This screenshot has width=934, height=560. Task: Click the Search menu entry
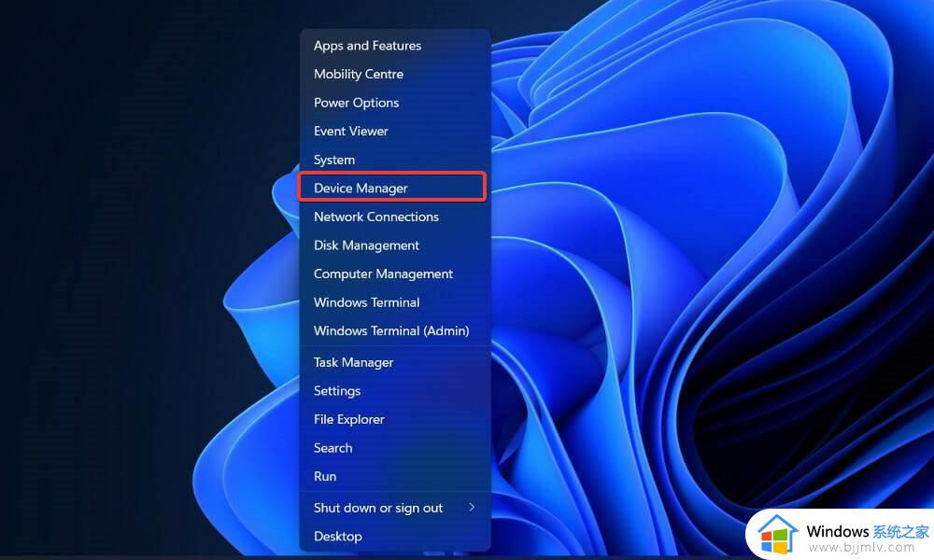333,448
